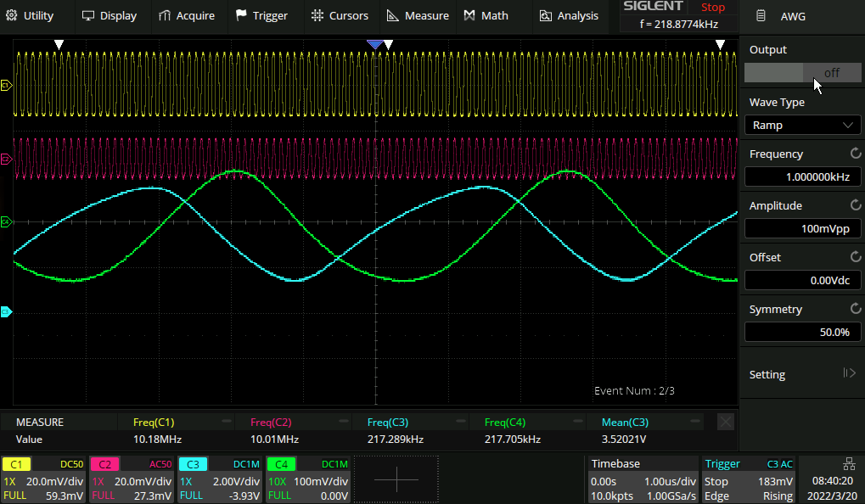865x504 pixels.
Task: Toggle the C1 channel box
Action: point(43,479)
